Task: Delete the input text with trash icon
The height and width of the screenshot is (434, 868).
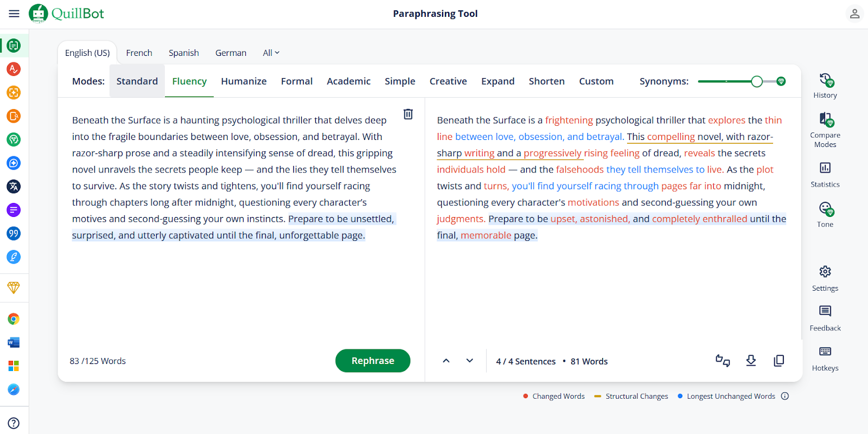Action: click(x=408, y=114)
